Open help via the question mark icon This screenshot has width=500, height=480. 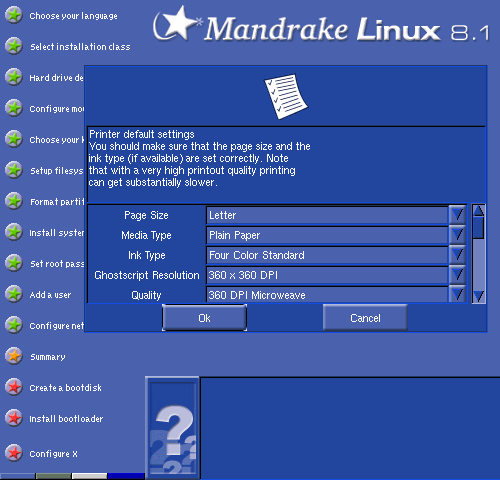[x=172, y=428]
